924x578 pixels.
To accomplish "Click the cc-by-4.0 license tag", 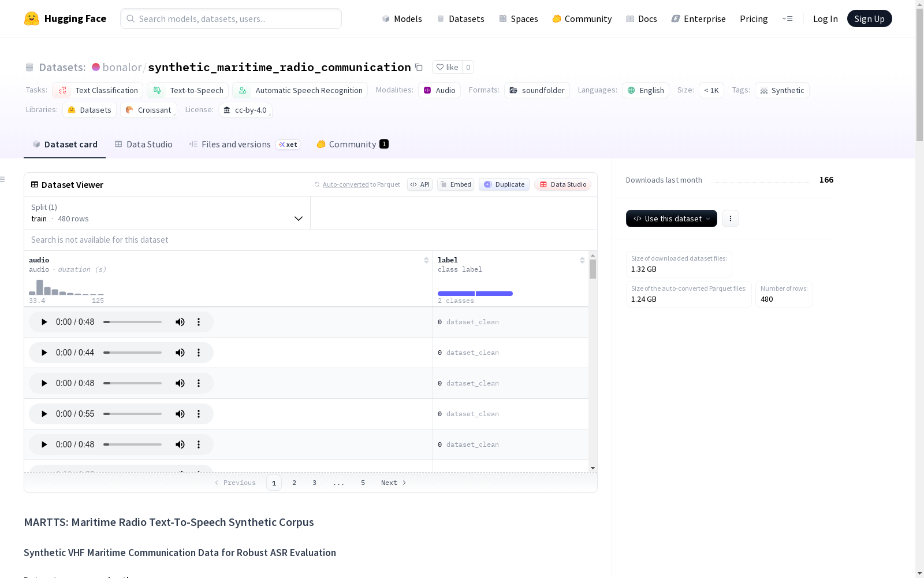I will pyautogui.click(x=245, y=110).
